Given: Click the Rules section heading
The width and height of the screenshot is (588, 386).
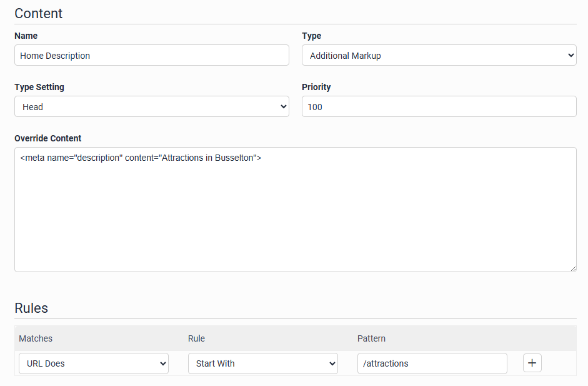Looking at the screenshot, I should point(31,308).
